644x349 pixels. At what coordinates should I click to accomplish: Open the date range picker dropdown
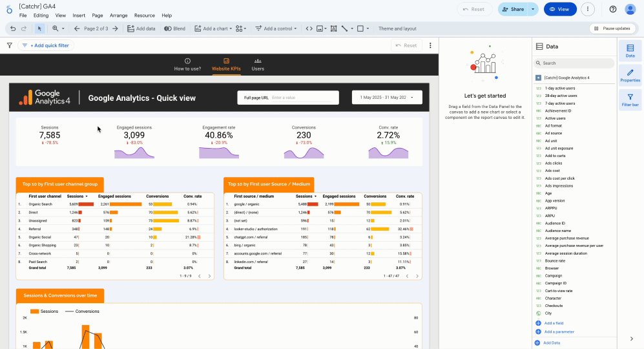pyautogui.click(x=387, y=98)
